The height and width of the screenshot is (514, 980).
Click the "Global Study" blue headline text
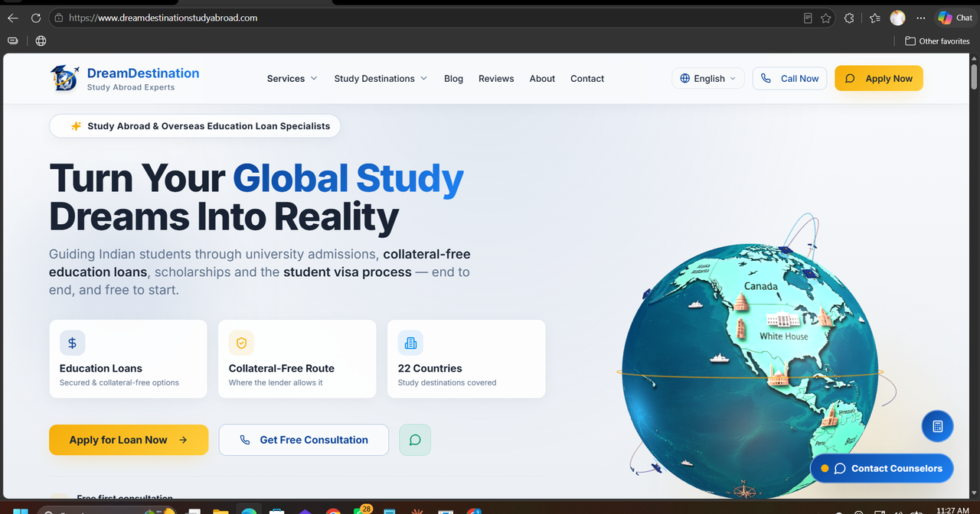[348, 178]
